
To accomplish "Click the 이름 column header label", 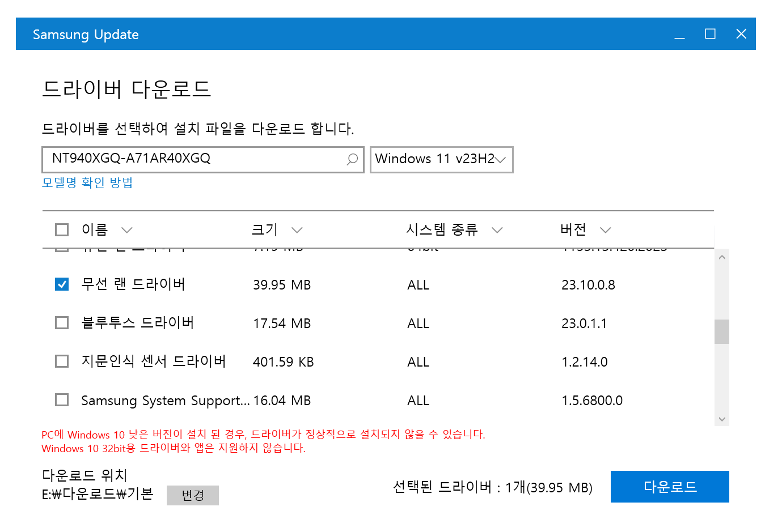I will (x=95, y=229).
